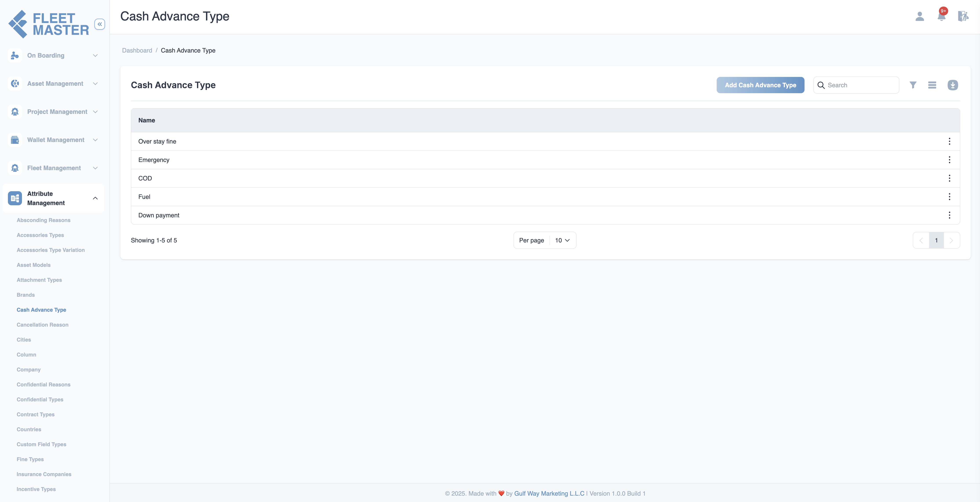
Task: Expand the On Boarding menu chevron
Action: pos(95,56)
